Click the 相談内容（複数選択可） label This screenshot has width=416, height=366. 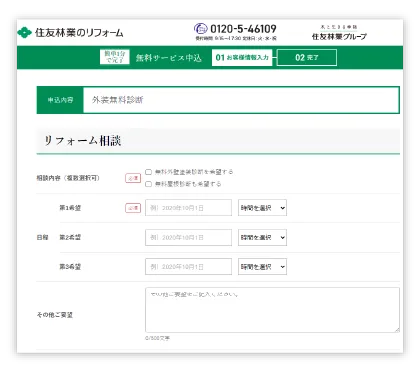[x=68, y=178]
